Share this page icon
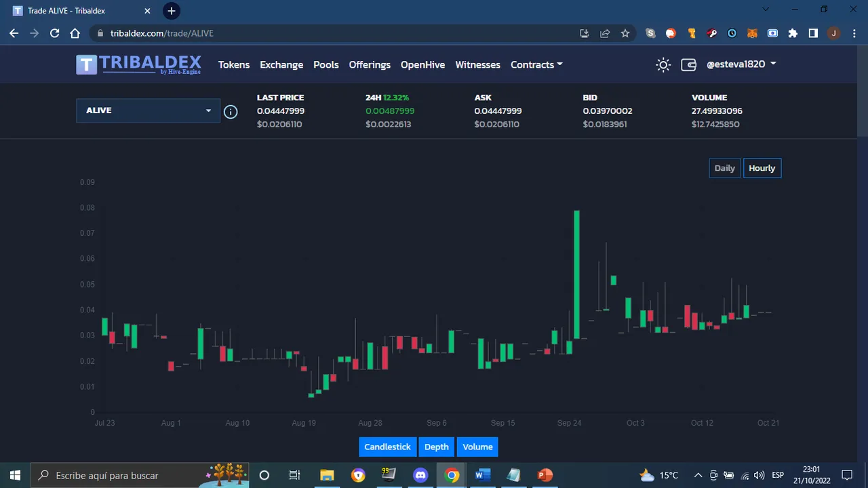 tap(605, 33)
